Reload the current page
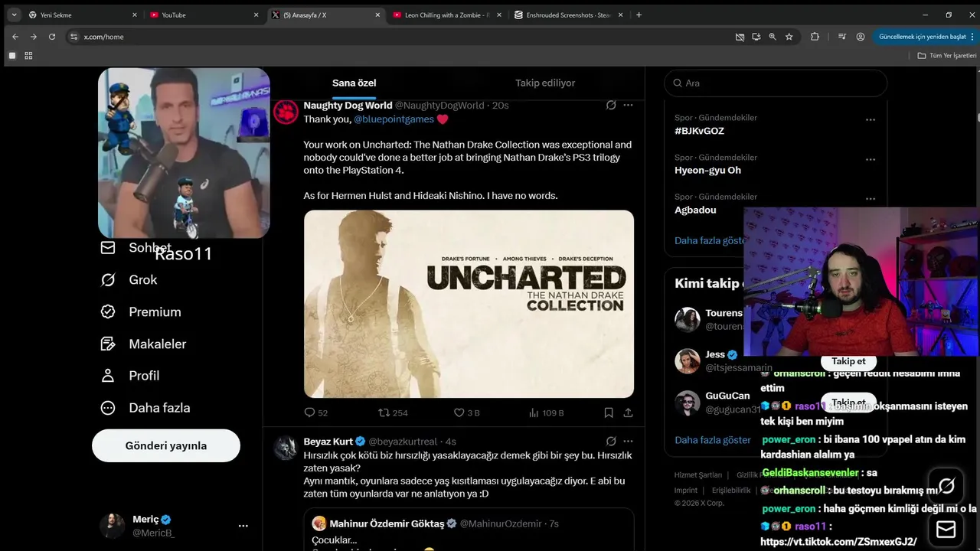This screenshot has width=980, height=551. click(52, 37)
